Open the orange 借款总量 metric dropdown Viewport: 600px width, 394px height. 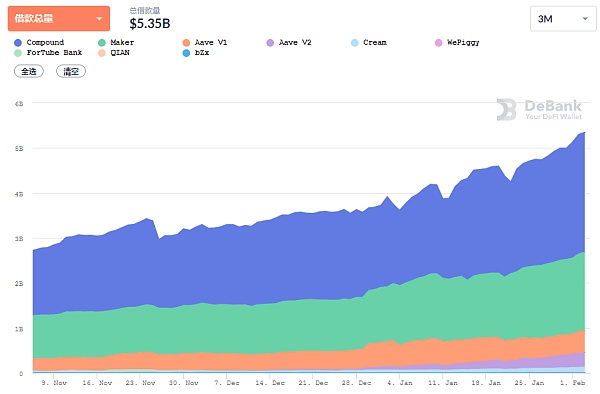[59, 18]
